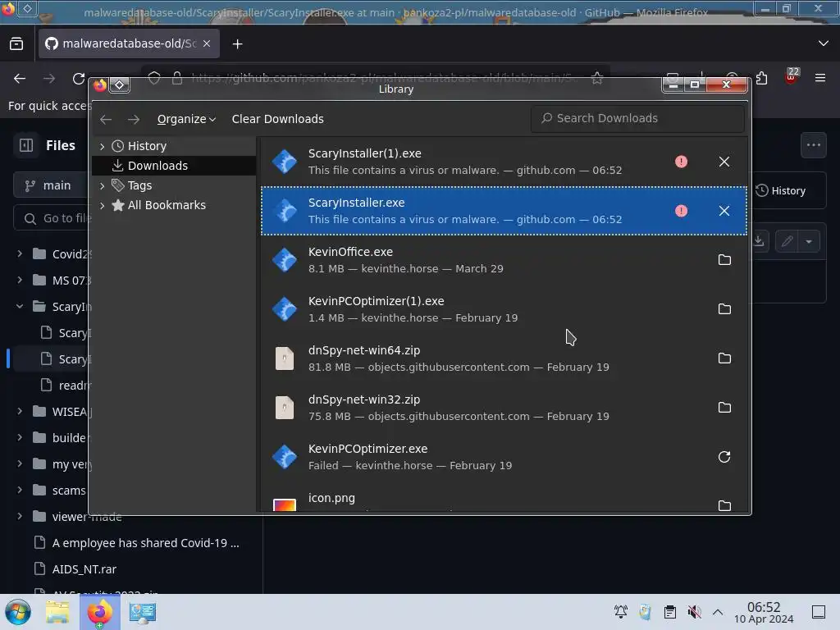Open folder for icon.png download

coord(724,505)
